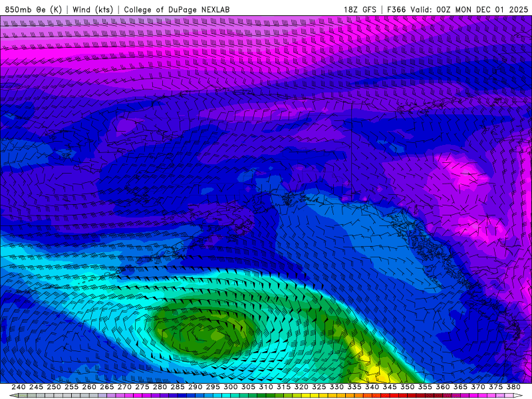Click the 265 value on the color scale
This screenshot has width=532, height=399.
[106, 387]
